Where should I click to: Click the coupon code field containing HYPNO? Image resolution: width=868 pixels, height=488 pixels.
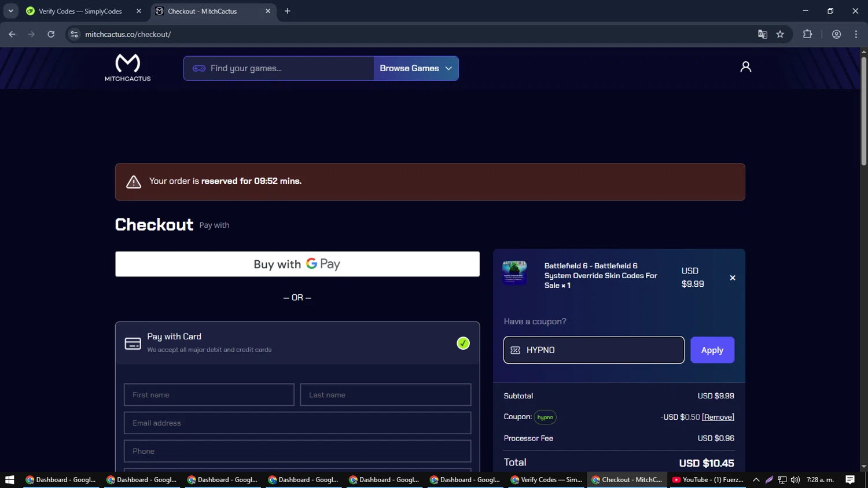[594, 350]
